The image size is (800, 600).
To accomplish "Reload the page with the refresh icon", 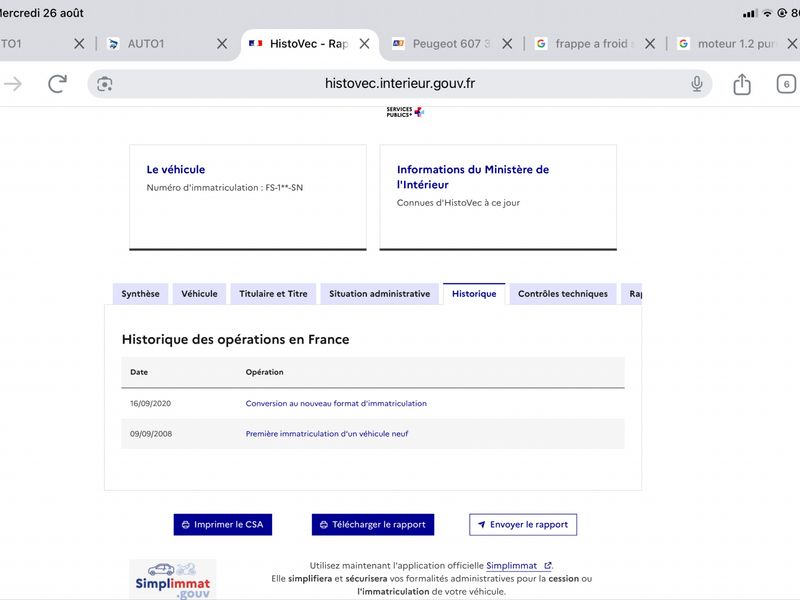I will coord(58,84).
